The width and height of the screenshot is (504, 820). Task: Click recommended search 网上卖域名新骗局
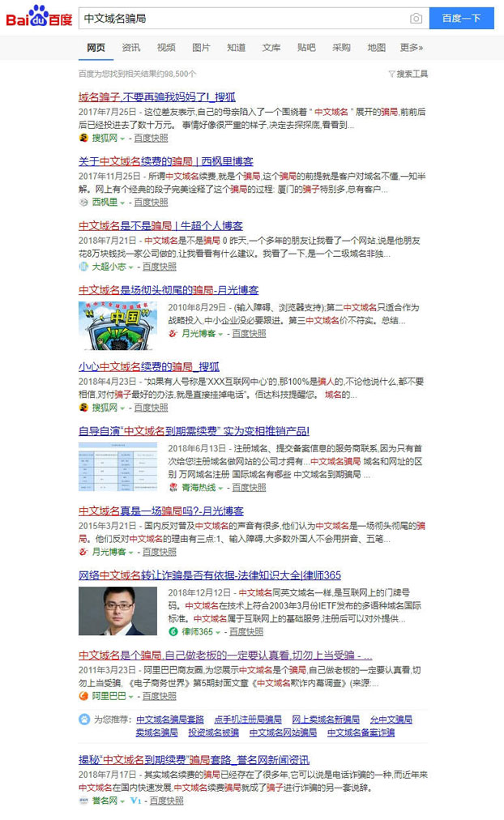[326, 720]
